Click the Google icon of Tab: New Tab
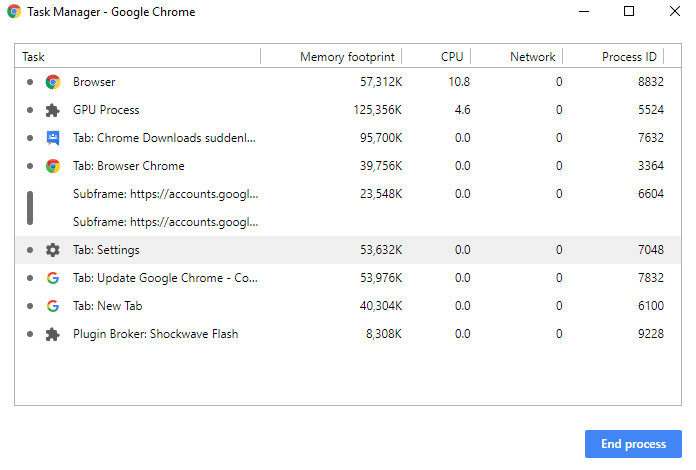 tap(53, 306)
